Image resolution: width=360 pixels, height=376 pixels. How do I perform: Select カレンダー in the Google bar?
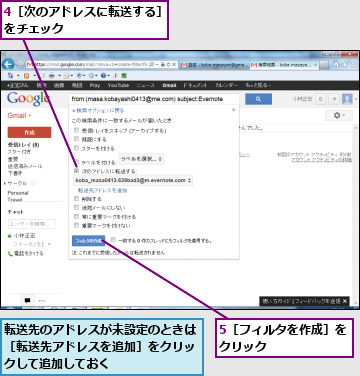pos(226,85)
